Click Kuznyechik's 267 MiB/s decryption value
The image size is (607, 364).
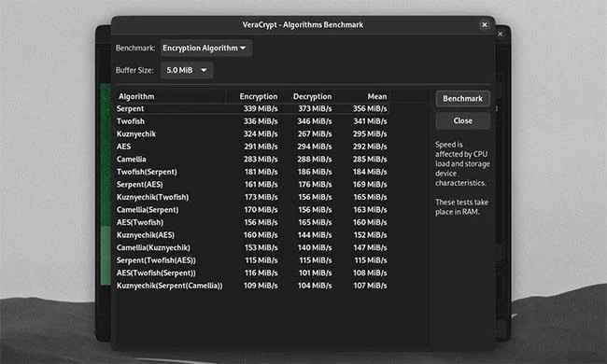pos(315,133)
